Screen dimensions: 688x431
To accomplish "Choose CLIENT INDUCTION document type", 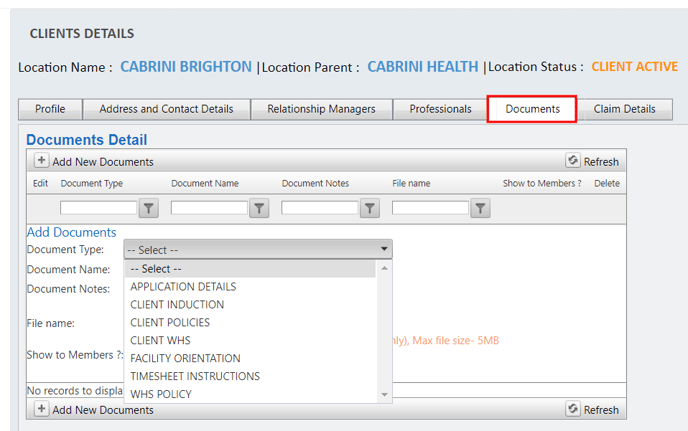I will coord(250,305).
